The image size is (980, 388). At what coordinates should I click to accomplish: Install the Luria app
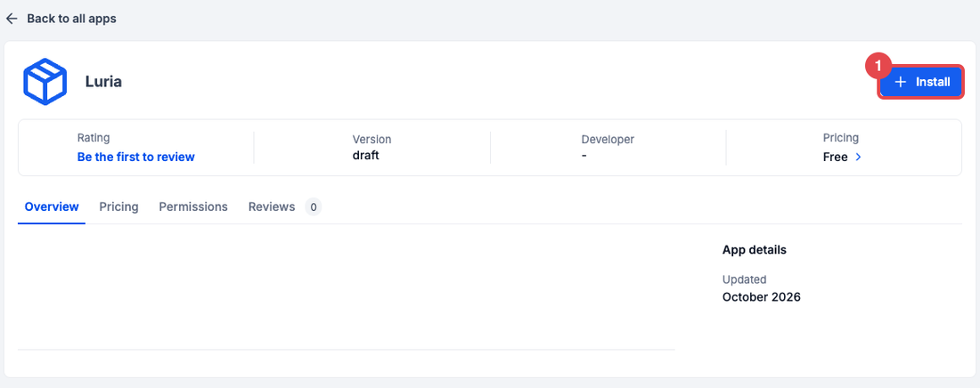(921, 82)
